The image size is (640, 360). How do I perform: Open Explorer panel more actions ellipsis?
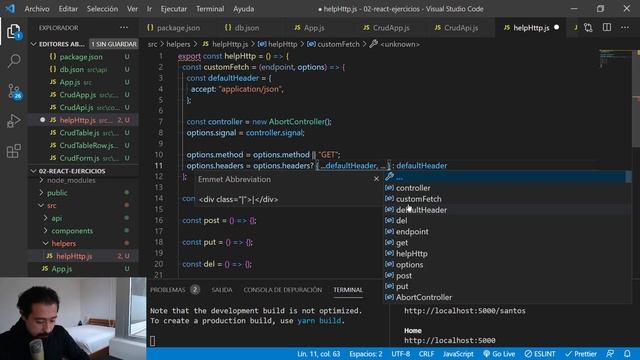[x=124, y=28]
